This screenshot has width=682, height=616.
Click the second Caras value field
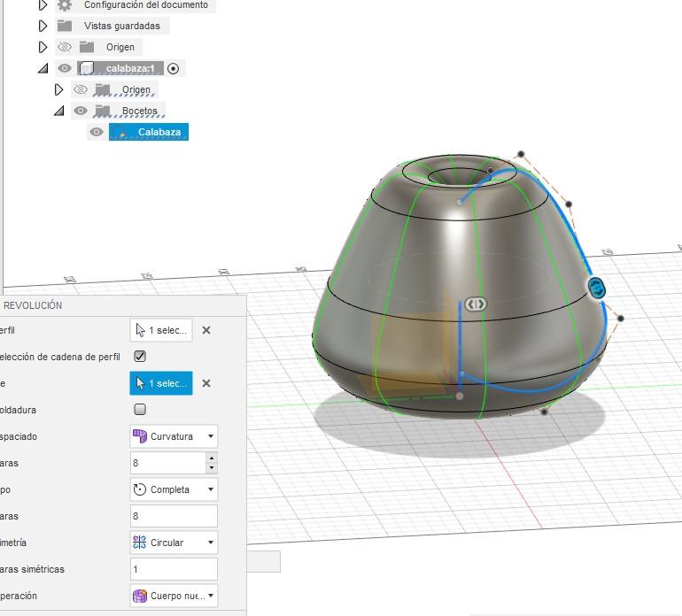point(174,516)
